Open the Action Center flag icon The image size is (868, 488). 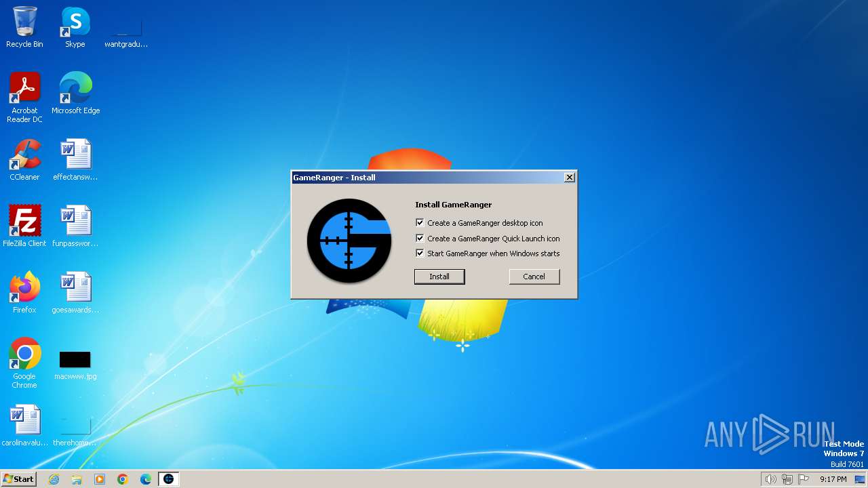804,479
